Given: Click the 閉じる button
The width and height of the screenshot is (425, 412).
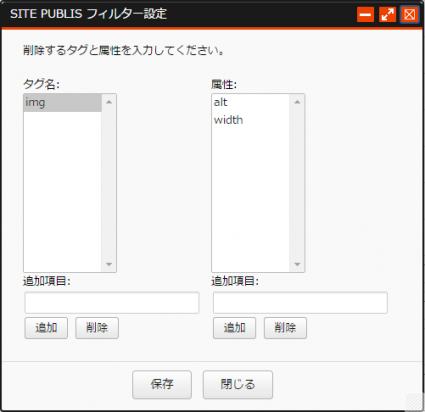Looking at the screenshot, I should pyautogui.click(x=238, y=385).
